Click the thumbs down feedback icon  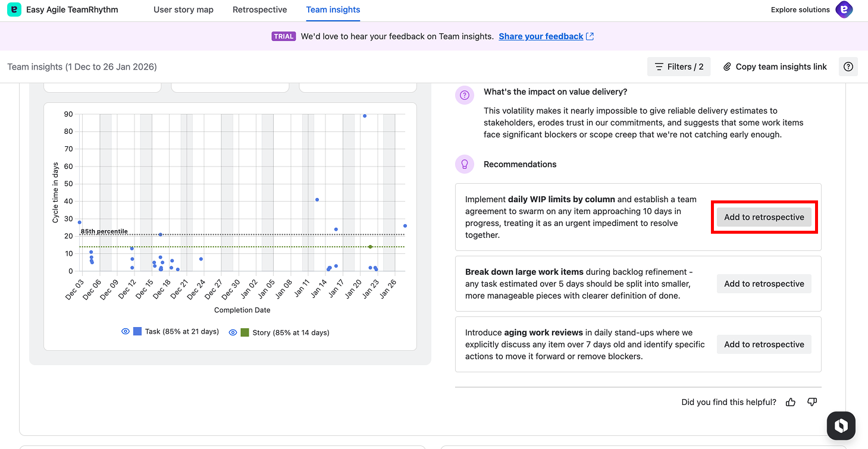[x=812, y=402]
